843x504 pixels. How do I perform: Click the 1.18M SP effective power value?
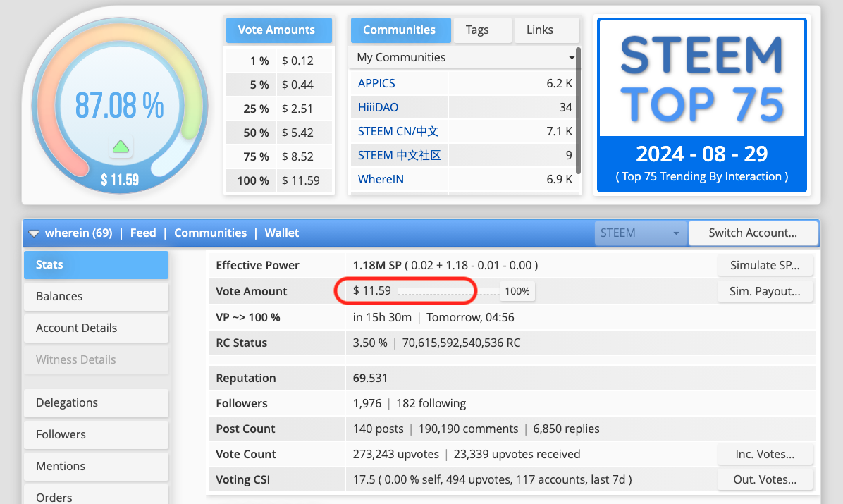coord(377,265)
